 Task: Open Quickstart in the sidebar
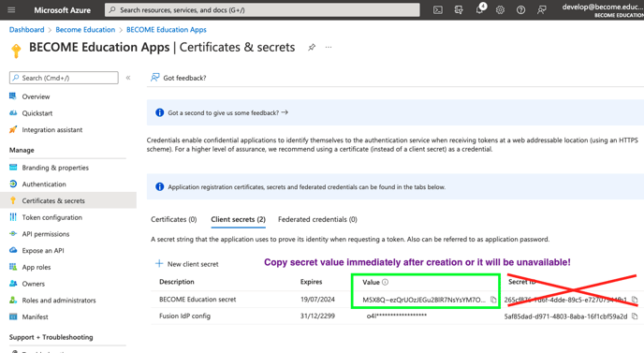pos(37,113)
